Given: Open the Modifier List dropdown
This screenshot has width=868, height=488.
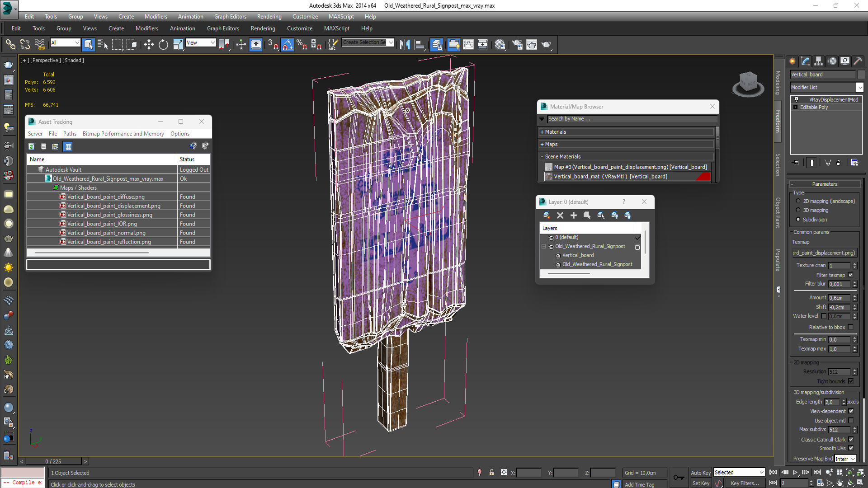Looking at the screenshot, I should click(859, 87).
